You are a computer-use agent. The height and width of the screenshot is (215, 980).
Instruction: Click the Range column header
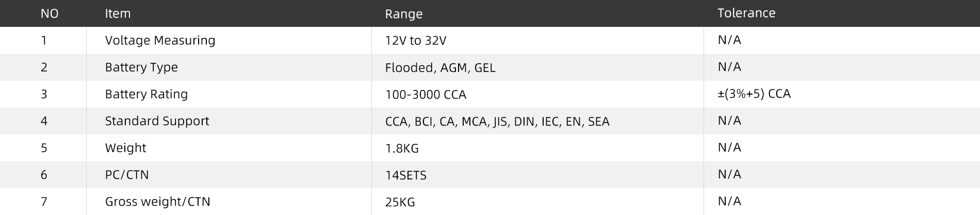point(403,14)
